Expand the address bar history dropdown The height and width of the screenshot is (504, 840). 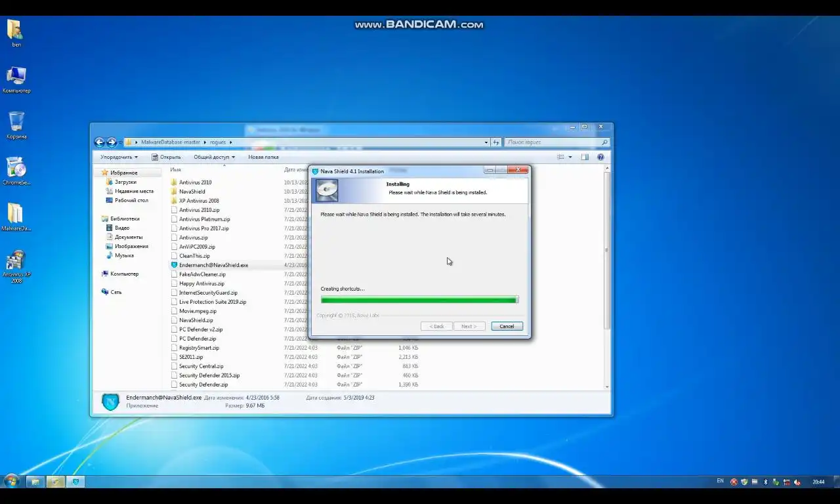(x=486, y=142)
